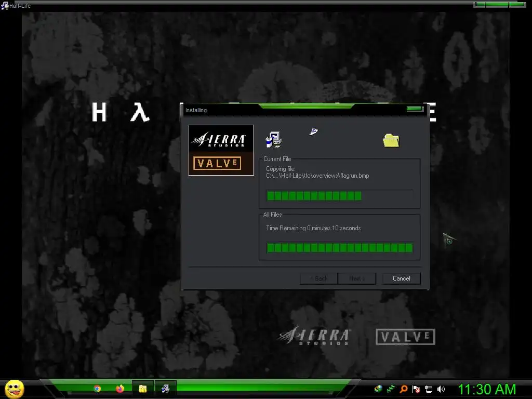Click the yellow destination folder icon
Screen dimensions: 532x399
click(391, 140)
